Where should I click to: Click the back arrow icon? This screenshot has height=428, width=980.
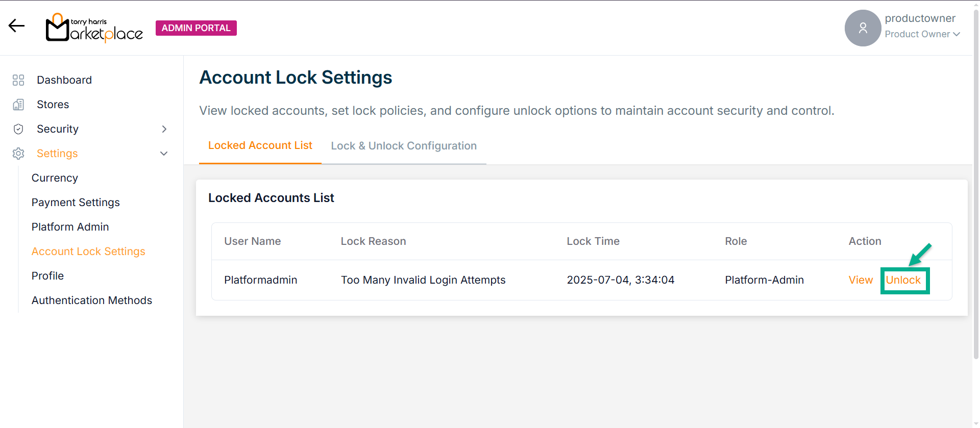[16, 26]
